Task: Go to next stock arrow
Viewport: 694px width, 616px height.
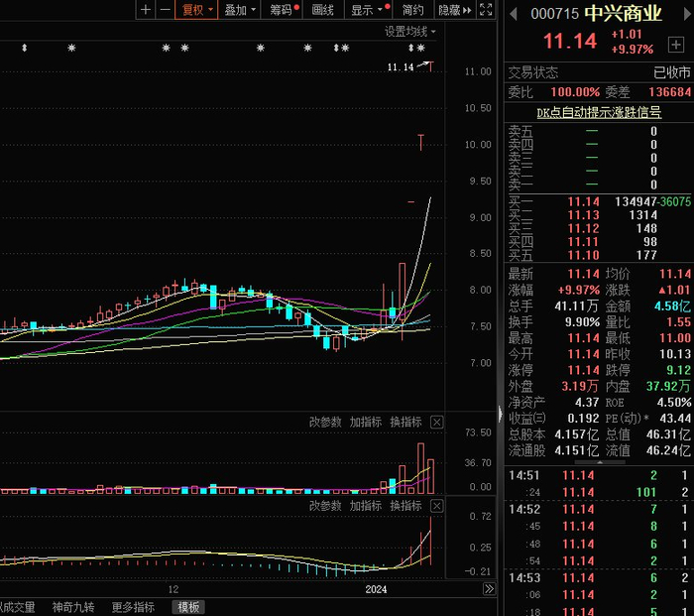Action: point(688,14)
